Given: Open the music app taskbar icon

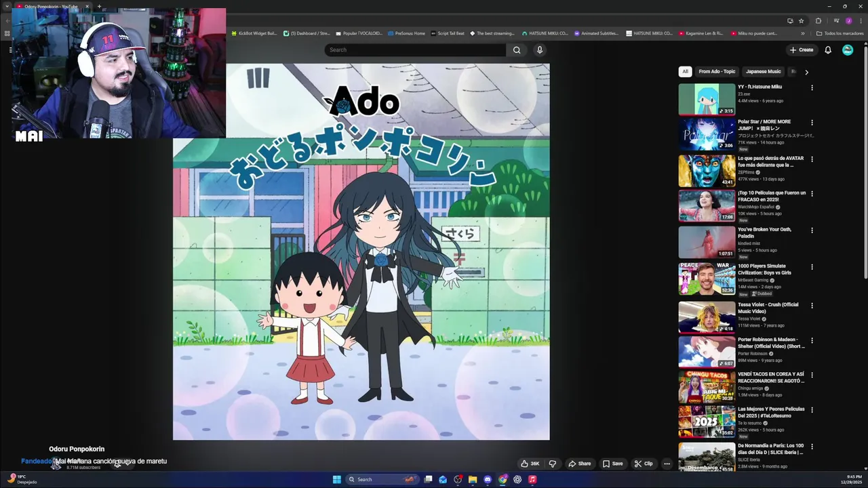Looking at the screenshot, I should (x=532, y=479).
